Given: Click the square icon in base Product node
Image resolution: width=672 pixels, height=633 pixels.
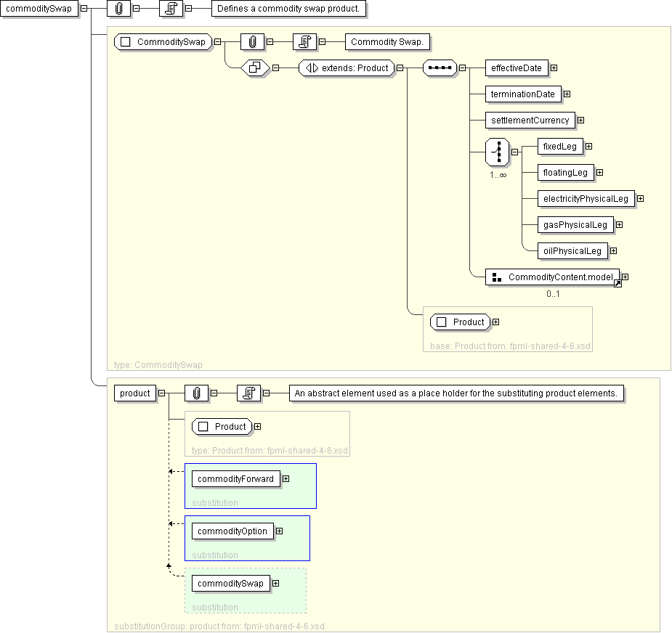Looking at the screenshot, I should [x=442, y=322].
